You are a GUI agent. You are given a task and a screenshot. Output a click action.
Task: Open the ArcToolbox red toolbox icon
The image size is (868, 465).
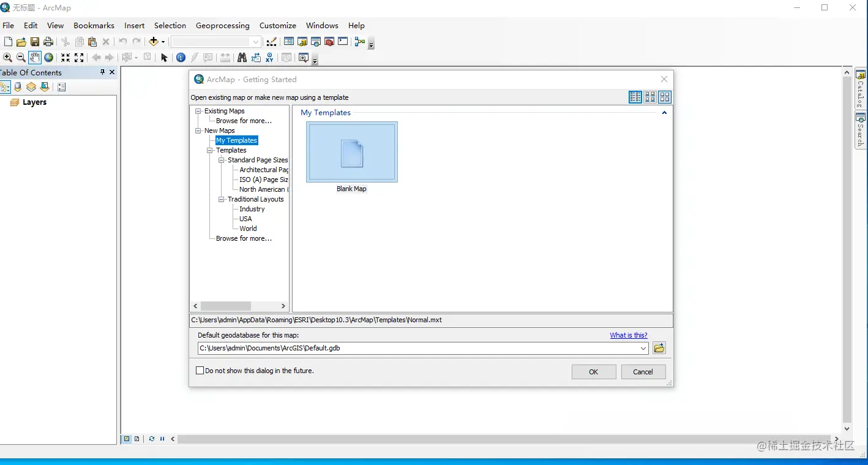(329, 42)
